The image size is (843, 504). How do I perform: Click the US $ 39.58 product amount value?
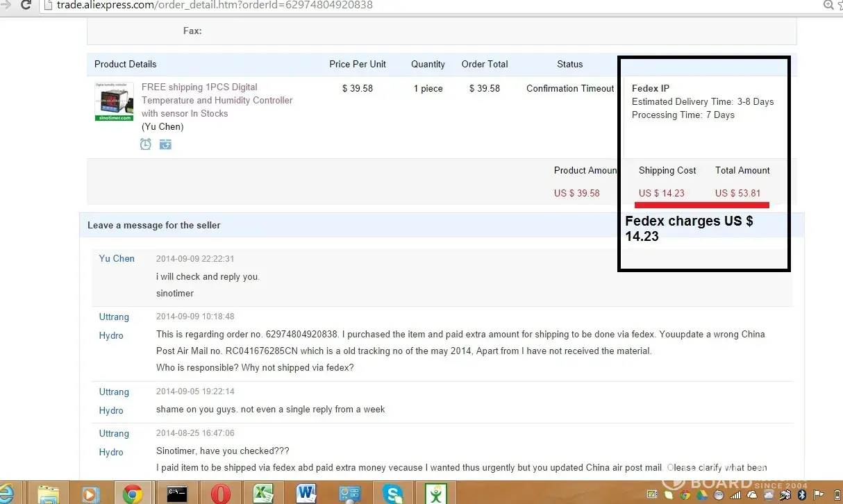pos(577,193)
